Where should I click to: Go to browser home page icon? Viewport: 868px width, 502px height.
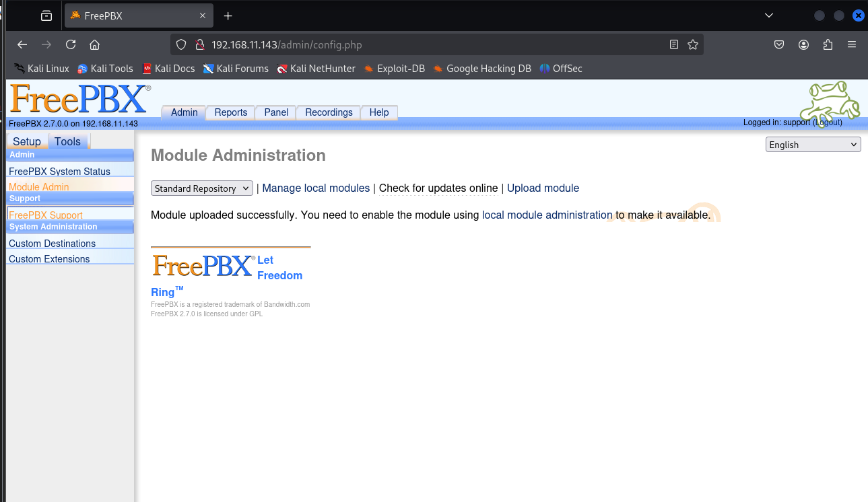(95, 45)
